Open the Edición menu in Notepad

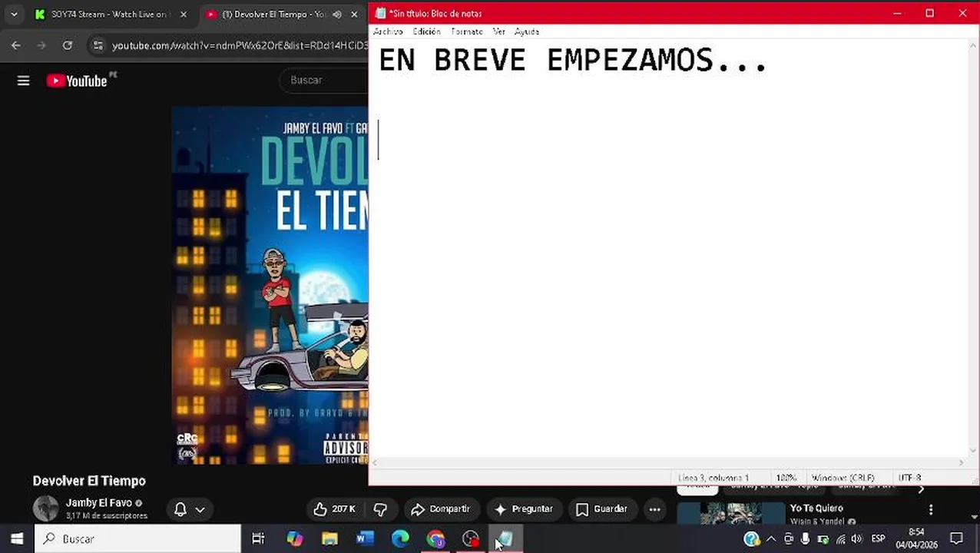[426, 31]
